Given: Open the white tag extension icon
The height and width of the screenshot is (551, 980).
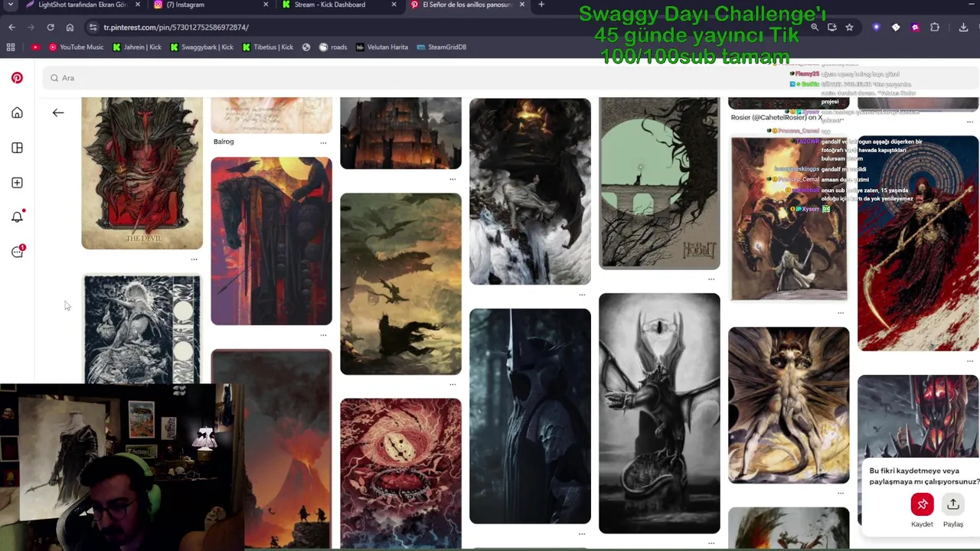Looking at the screenshot, I should click(x=896, y=28).
